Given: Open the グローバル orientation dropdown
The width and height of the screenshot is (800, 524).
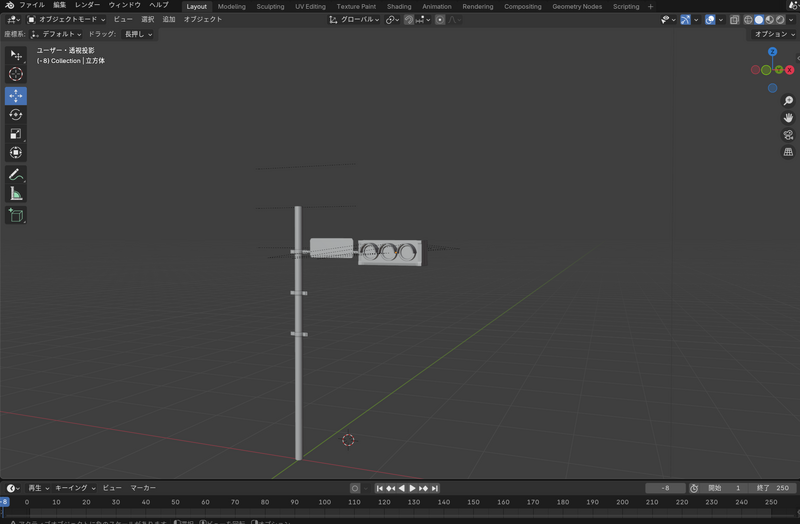Looking at the screenshot, I should click(354, 19).
